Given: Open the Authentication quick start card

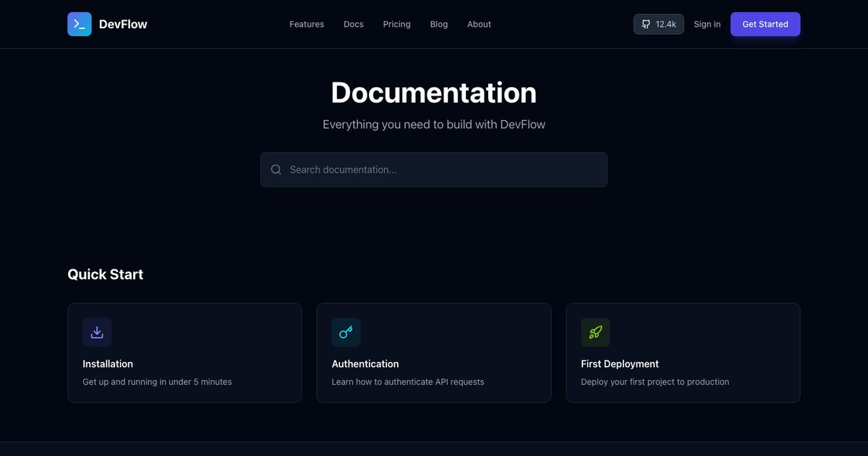Looking at the screenshot, I should tap(434, 352).
